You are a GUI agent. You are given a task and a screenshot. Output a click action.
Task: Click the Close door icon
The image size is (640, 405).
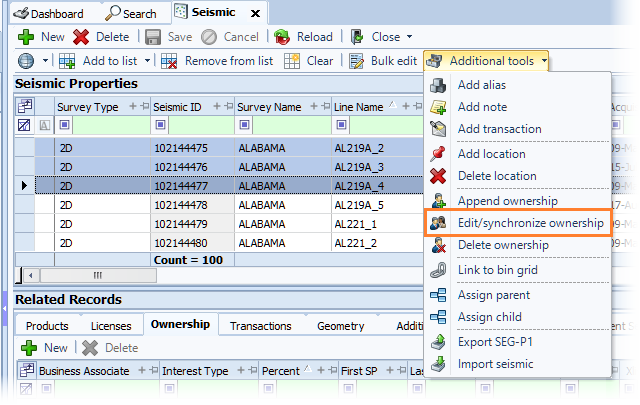tap(357, 37)
